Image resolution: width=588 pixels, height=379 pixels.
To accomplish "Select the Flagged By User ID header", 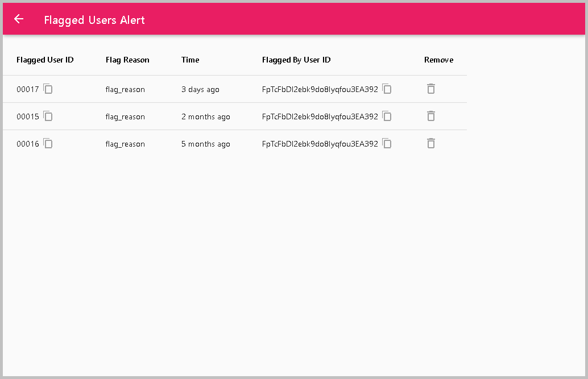I will (x=296, y=60).
